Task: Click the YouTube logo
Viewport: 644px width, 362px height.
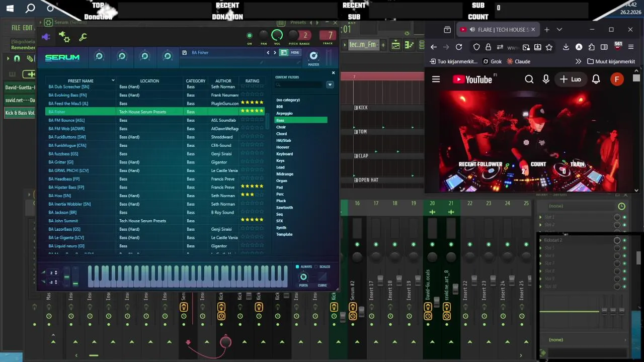Action: [x=472, y=79]
